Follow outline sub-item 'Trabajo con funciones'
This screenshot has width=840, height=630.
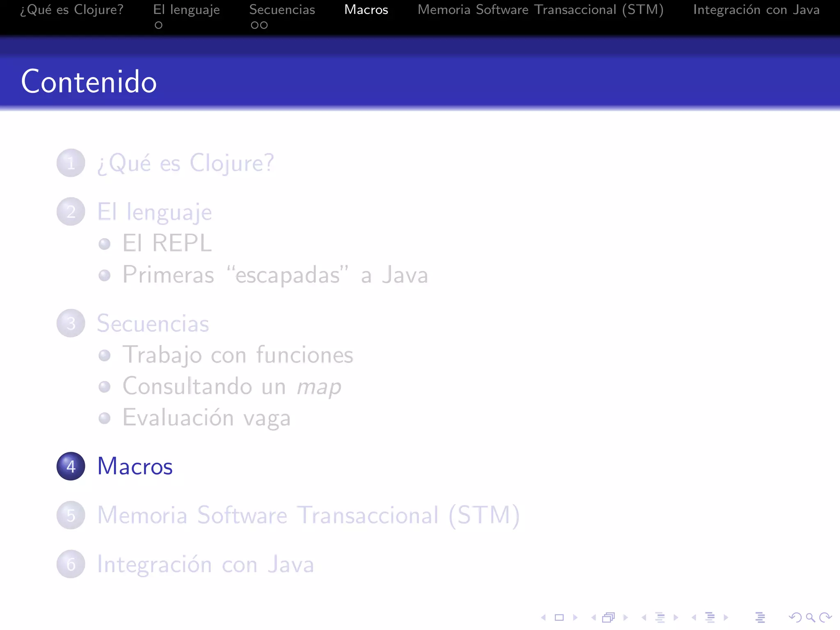pyautogui.click(x=238, y=355)
